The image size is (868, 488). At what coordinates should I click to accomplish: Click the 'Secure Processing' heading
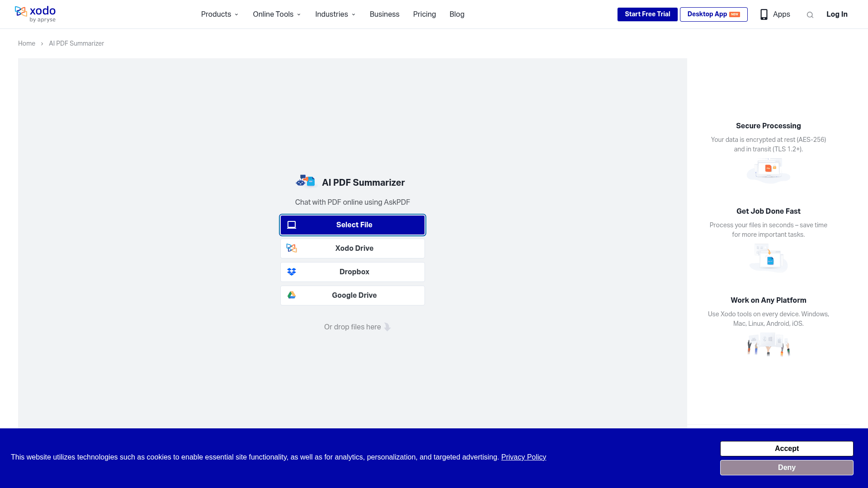click(x=769, y=126)
